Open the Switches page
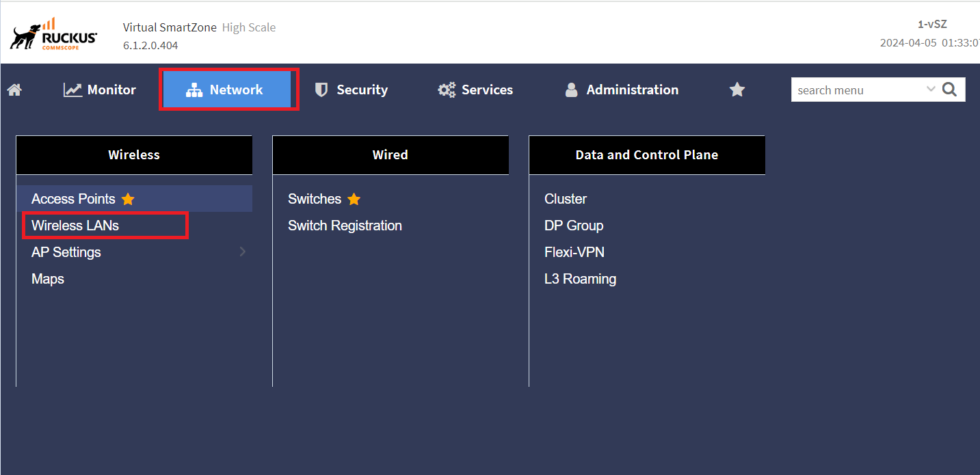 [x=315, y=199]
